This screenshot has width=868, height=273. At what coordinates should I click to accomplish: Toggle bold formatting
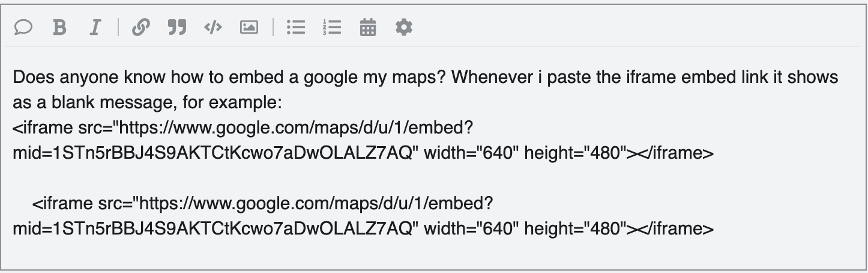tap(59, 28)
